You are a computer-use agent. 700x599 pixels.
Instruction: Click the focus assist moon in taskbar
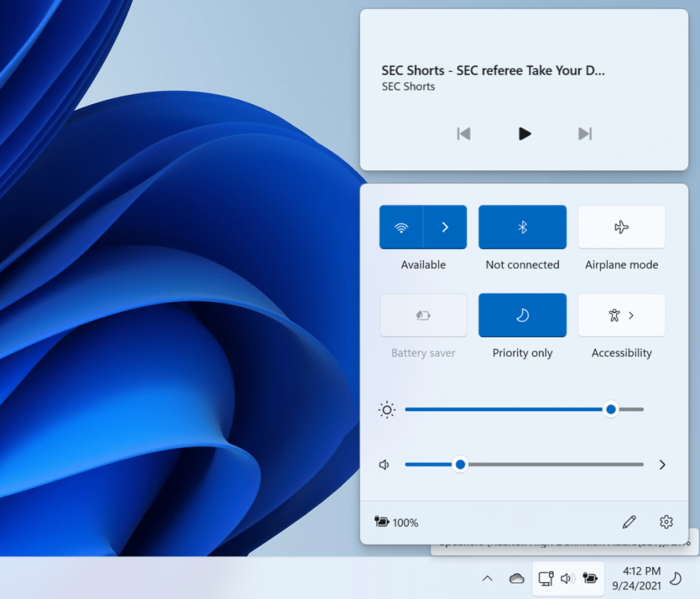pyautogui.click(x=676, y=579)
